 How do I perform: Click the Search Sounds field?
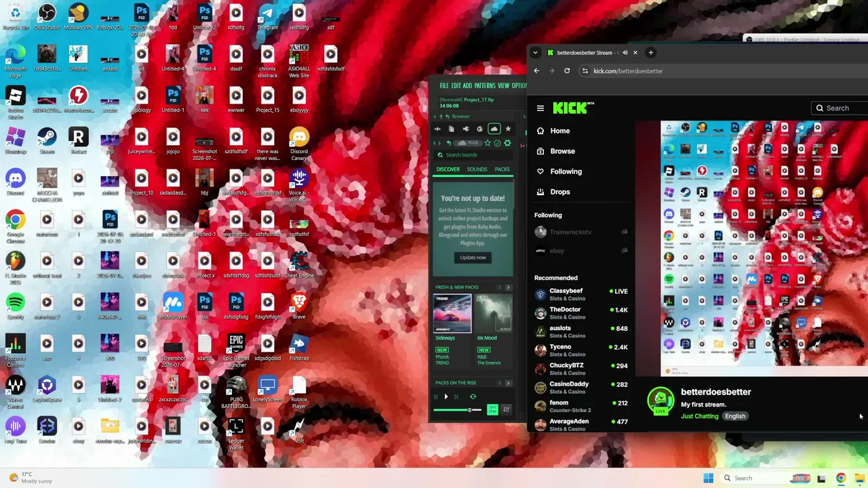pos(473,155)
